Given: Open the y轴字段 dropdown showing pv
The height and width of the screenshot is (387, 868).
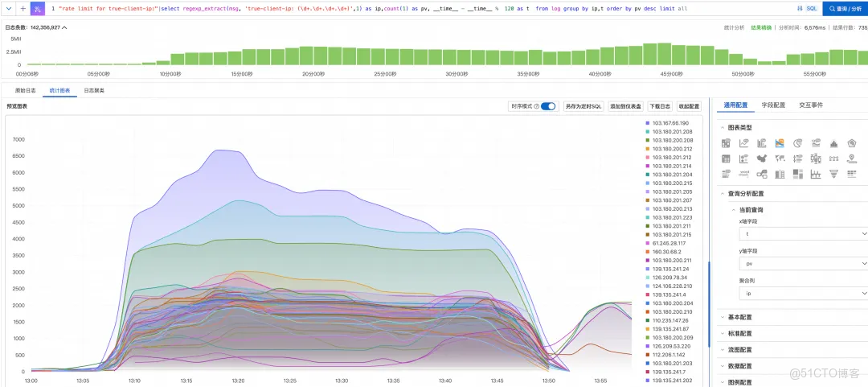Looking at the screenshot, I should (x=802, y=263).
